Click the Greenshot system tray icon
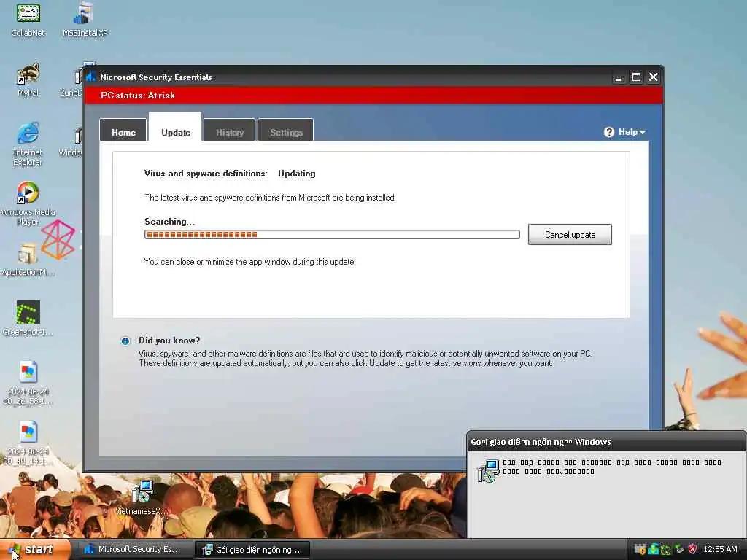The height and width of the screenshot is (560, 747). pyautogui.click(x=666, y=550)
